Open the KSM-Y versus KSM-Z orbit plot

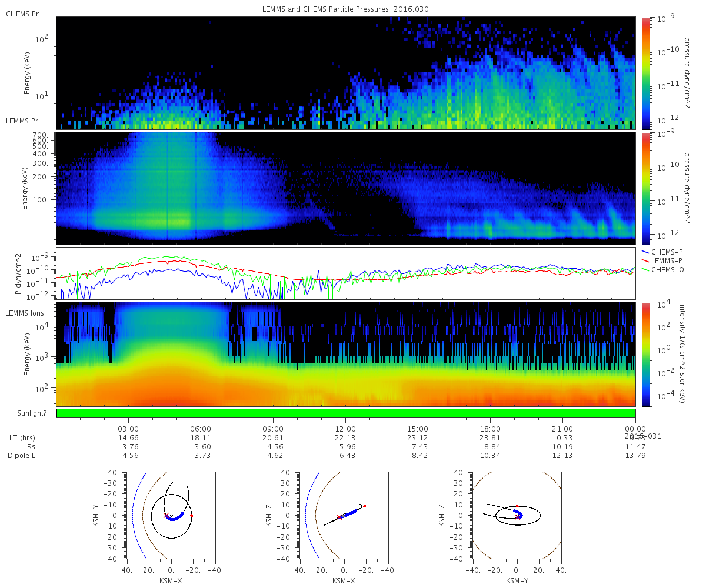517,515
